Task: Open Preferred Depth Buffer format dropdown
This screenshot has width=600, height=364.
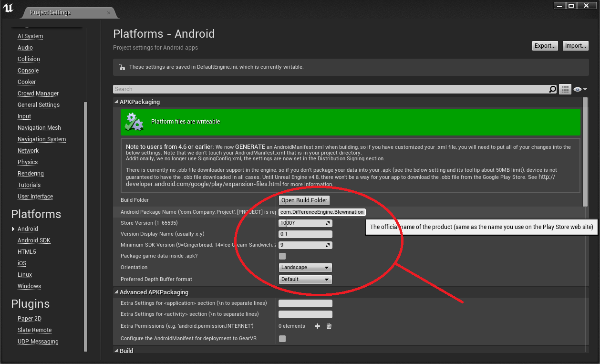Action: [x=305, y=280]
